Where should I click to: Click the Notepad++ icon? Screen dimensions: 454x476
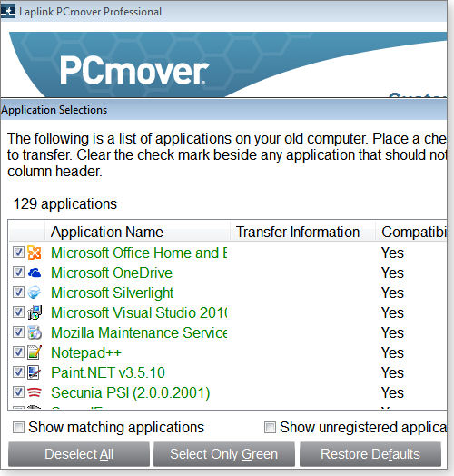pos(35,352)
